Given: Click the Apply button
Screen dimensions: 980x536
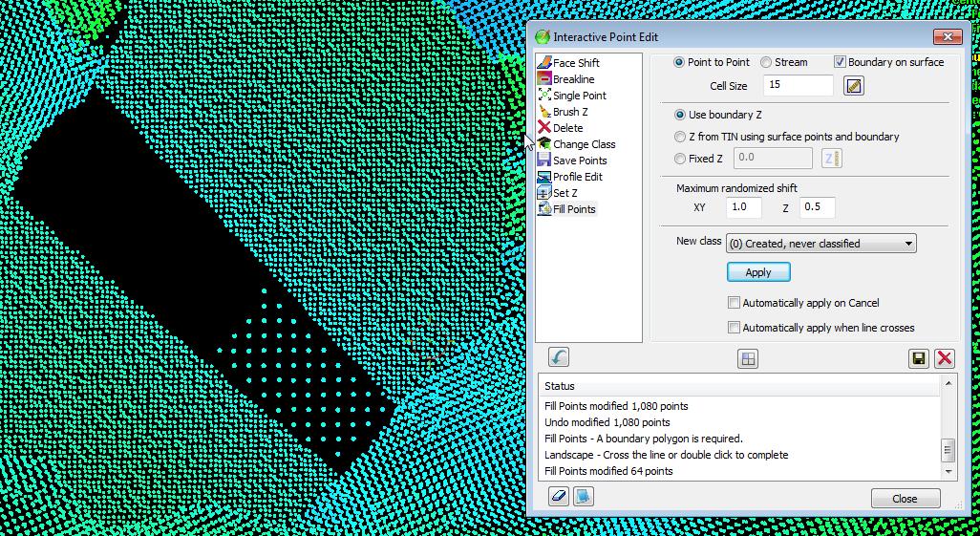Looking at the screenshot, I should [758, 272].
